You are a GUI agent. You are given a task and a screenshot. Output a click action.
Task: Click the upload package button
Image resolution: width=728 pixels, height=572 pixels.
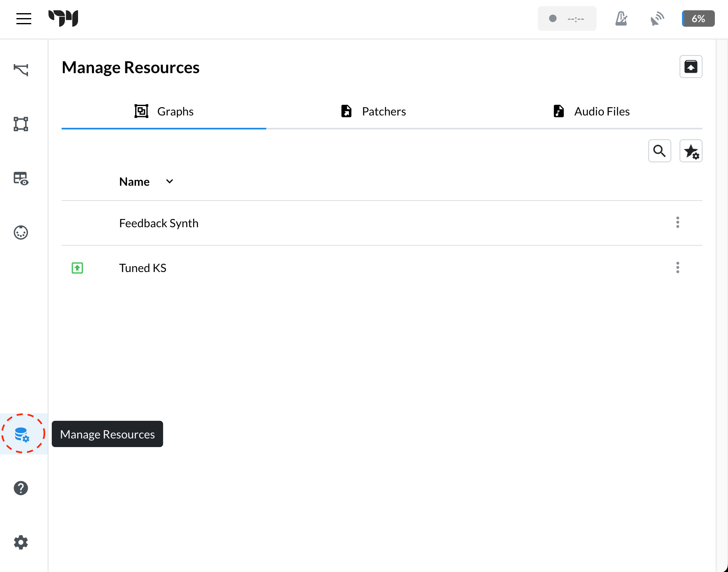[x=691, y=67]
